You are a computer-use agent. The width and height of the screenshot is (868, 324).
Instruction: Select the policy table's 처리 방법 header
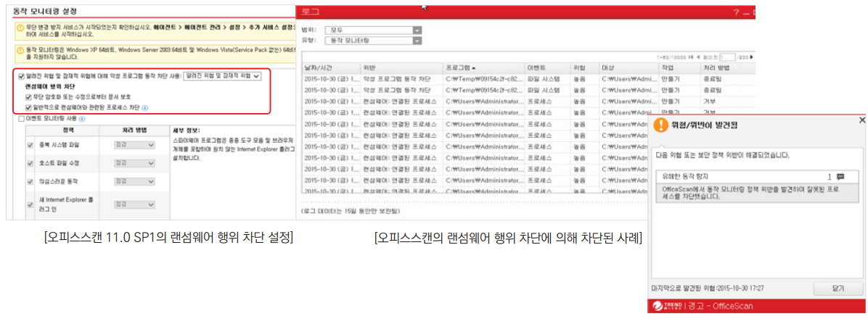click(134, 130)
